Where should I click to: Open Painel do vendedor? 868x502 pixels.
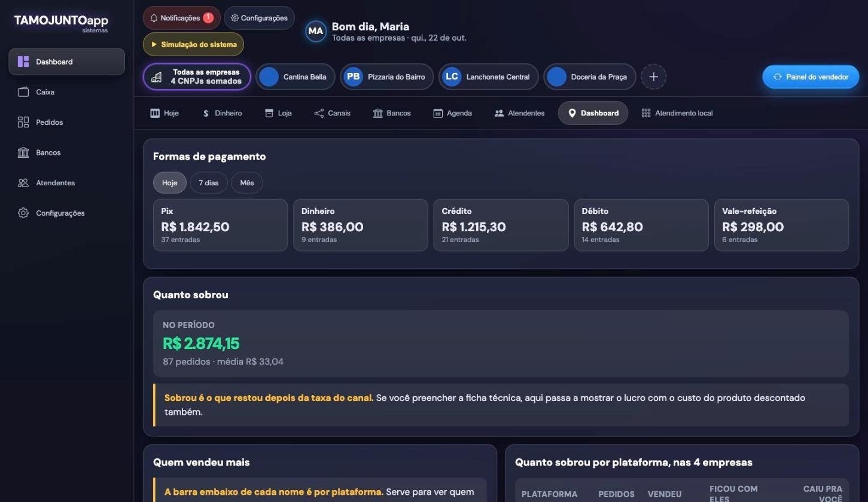click(x=811, y=77)
